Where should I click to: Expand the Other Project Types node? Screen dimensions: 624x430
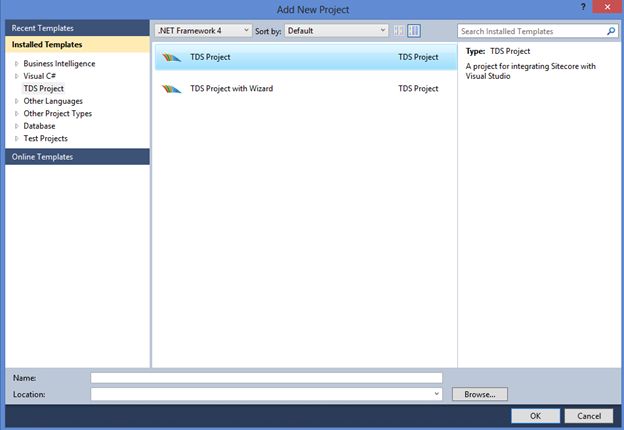pyautogui.click(x=16, y=114)
